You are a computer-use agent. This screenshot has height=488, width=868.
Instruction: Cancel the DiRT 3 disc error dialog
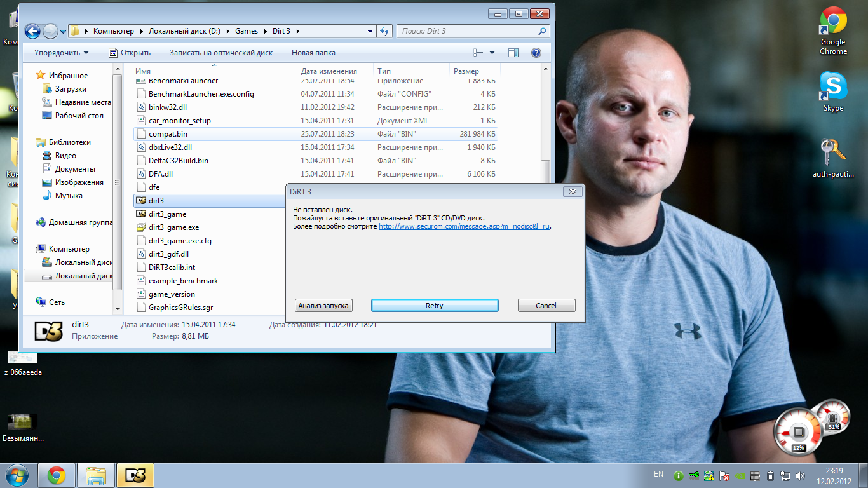pyautogui.click(x=546, y=306)
